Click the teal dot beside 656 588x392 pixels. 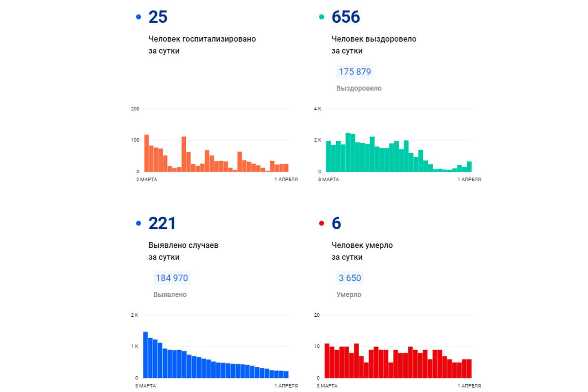click(321, 17)
